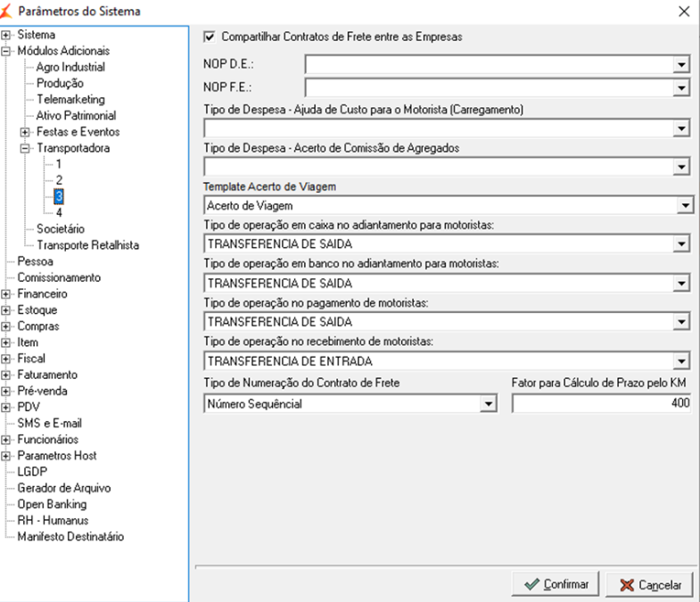Open Acerto de Comissão de Agregados dropdown
This screenshot has height=602, width=700.
pos(681,168)
